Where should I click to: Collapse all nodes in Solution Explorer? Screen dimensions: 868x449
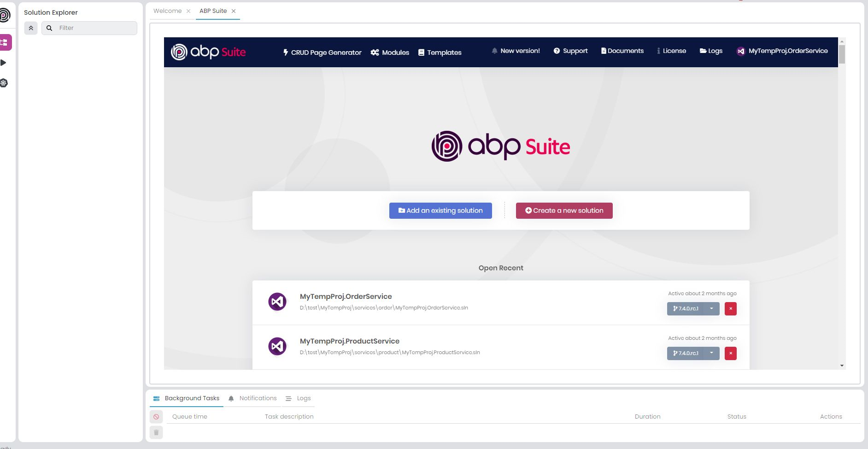[30, 28]
